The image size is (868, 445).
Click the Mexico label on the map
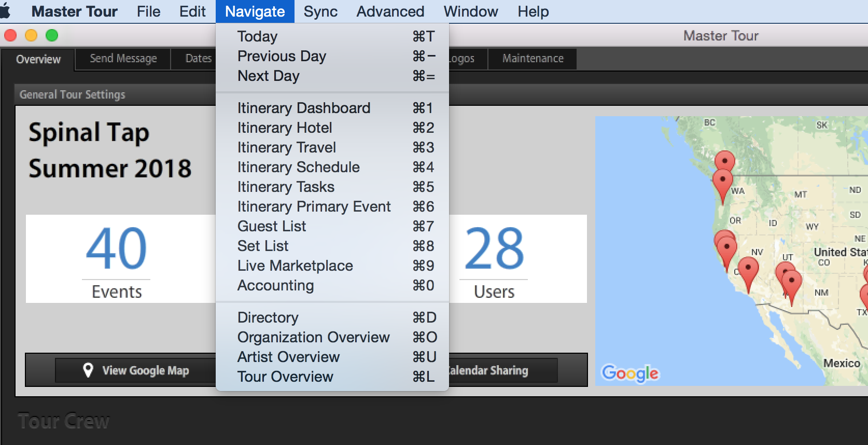click(842, 363)
